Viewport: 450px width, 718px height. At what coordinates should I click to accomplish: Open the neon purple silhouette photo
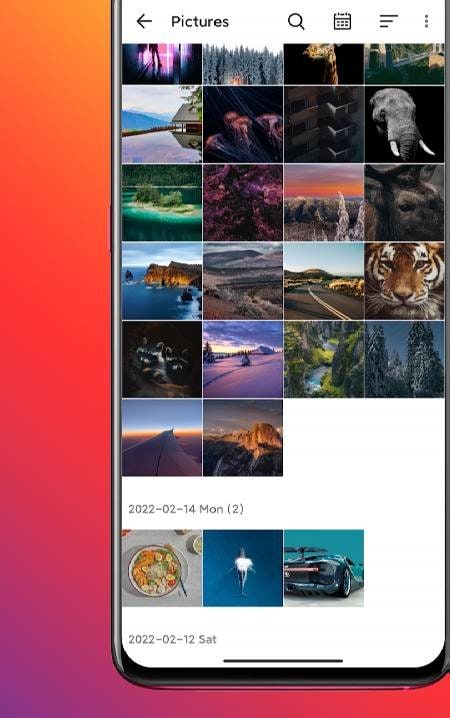click(162, 64)
